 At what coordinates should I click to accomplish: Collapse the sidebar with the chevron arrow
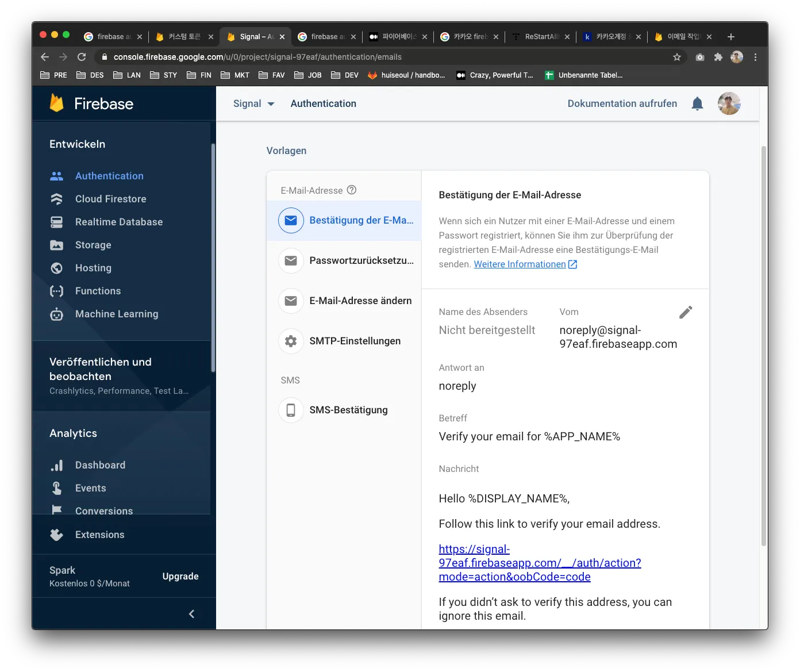pos(191,614)
